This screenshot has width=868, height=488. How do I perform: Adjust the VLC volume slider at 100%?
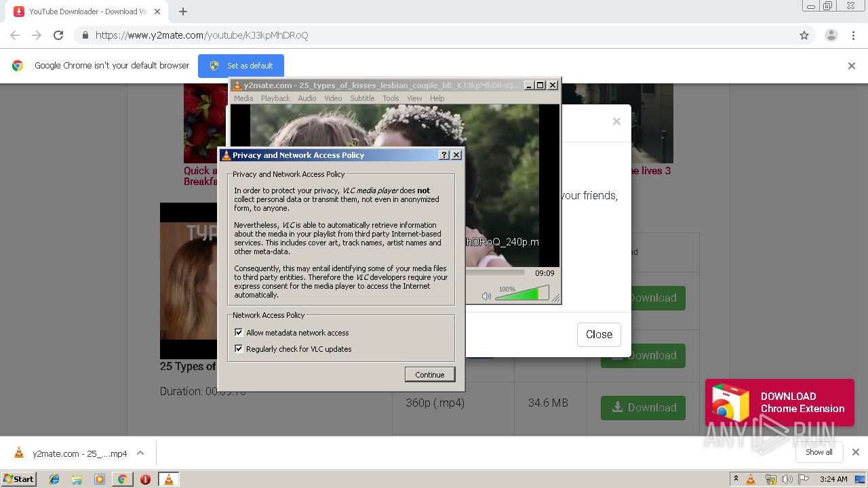[521, 294]
